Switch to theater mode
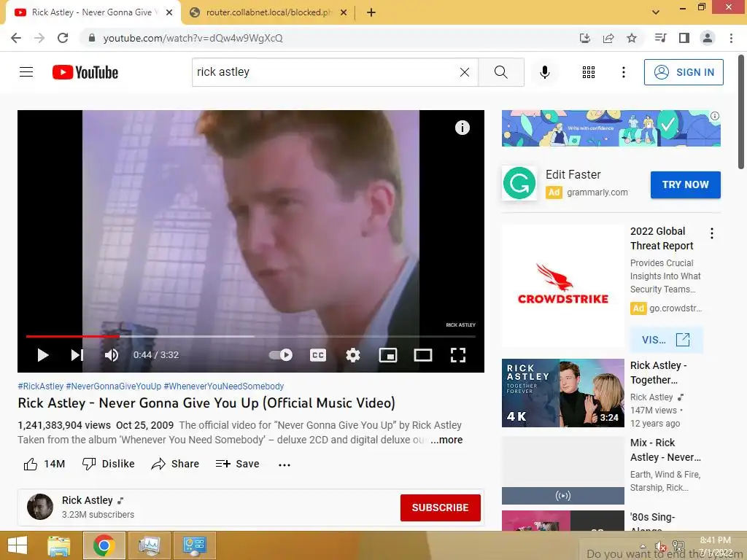 (422, 355)
